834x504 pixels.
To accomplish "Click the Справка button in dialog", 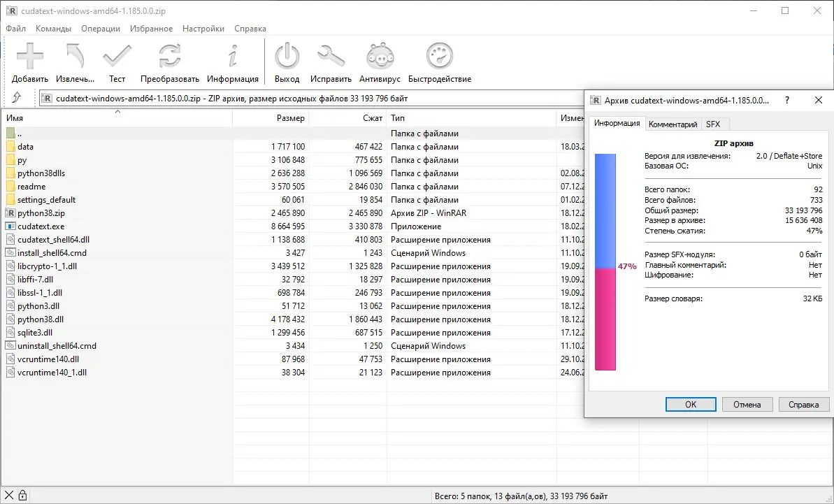I will 803,405.
